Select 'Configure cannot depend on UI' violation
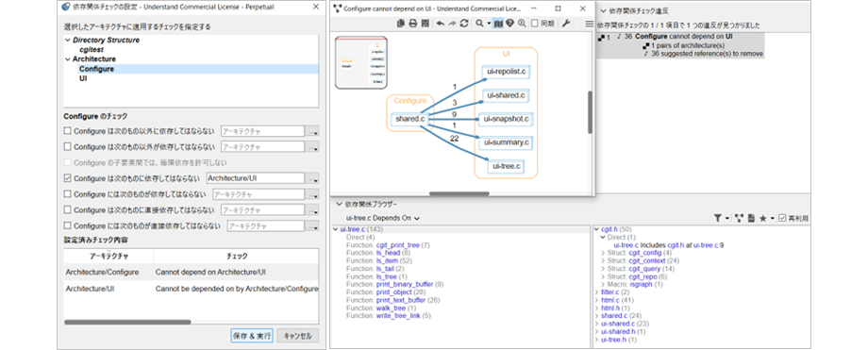Viewport: 868px width, 350px height. click(x=684, y=37)
